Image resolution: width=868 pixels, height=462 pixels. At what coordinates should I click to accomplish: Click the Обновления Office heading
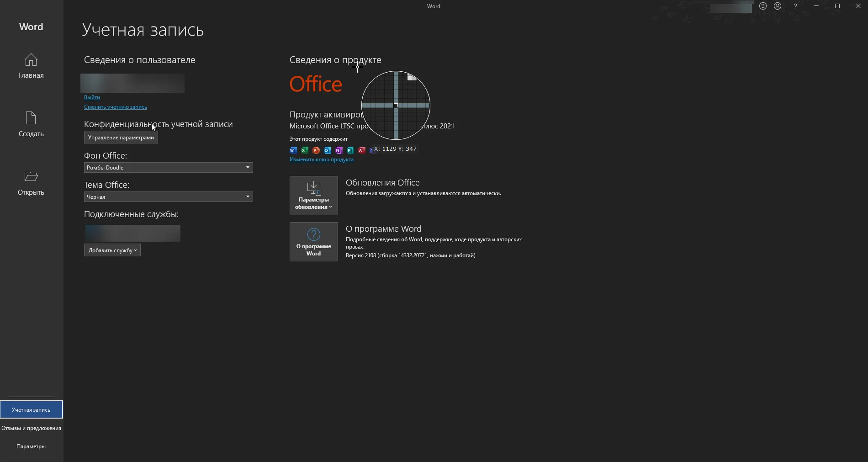(x=383, y=183)
